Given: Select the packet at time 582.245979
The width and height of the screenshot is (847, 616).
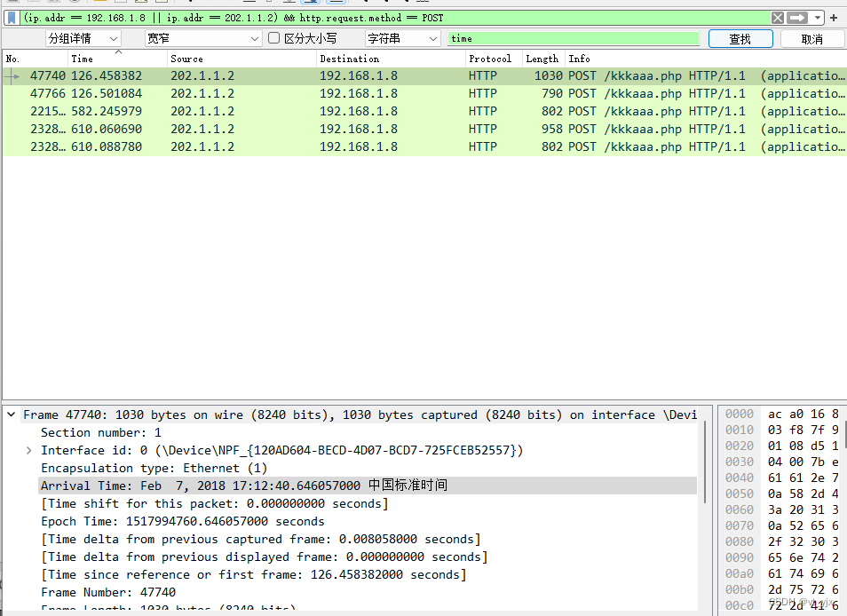Looking at the screenshot, I should pyautogui.click(x=424, y=111).
